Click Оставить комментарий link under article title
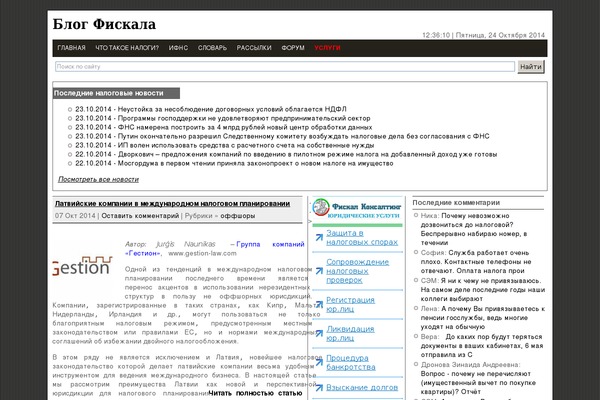The width and height of the screenshot is (600, 400). [140, 216]
